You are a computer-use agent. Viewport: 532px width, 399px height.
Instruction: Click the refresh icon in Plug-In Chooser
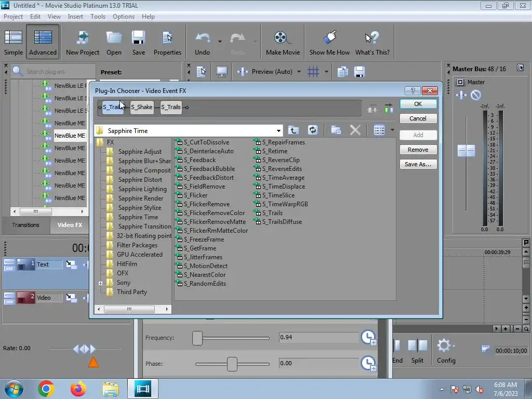pos(312,130)
